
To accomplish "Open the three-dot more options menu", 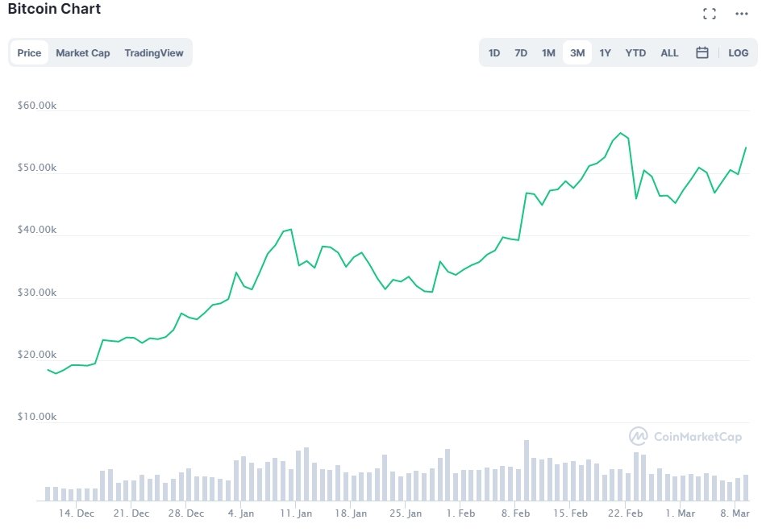I will click(x=742, y=14).
